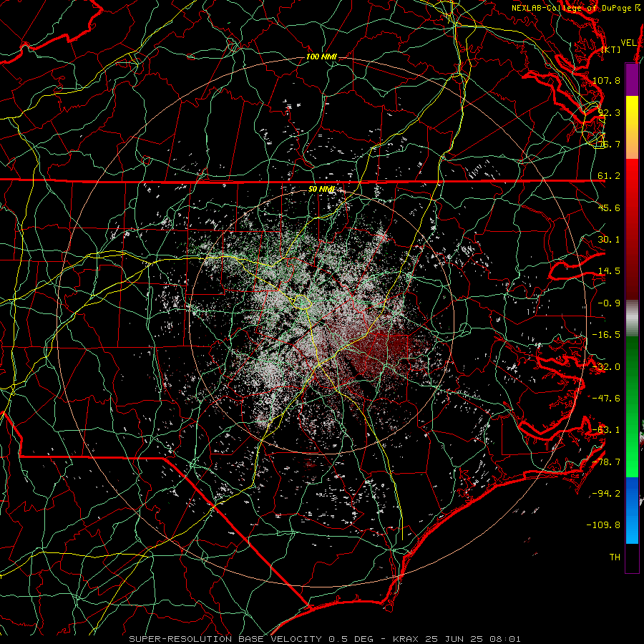Image resolution: width=644 pixels, height=644 pixels.
Task: Select the -47.6 velocity scale label
Action: 606,399
